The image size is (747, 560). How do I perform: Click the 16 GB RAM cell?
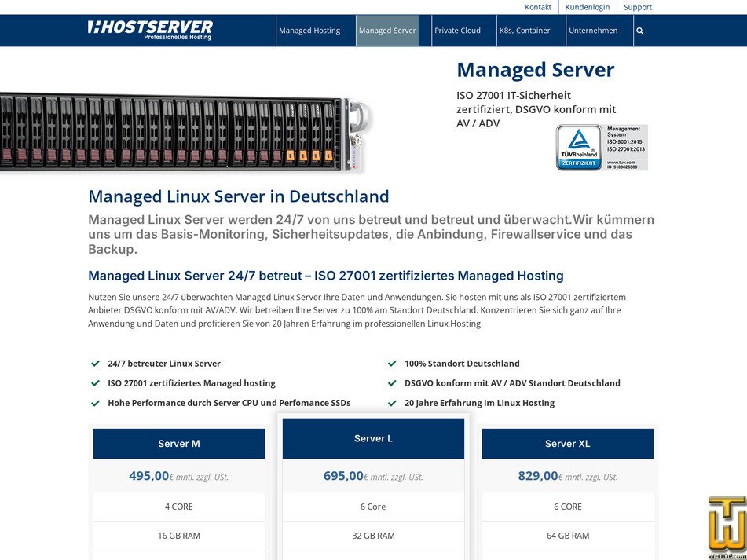tap(179, 536)
